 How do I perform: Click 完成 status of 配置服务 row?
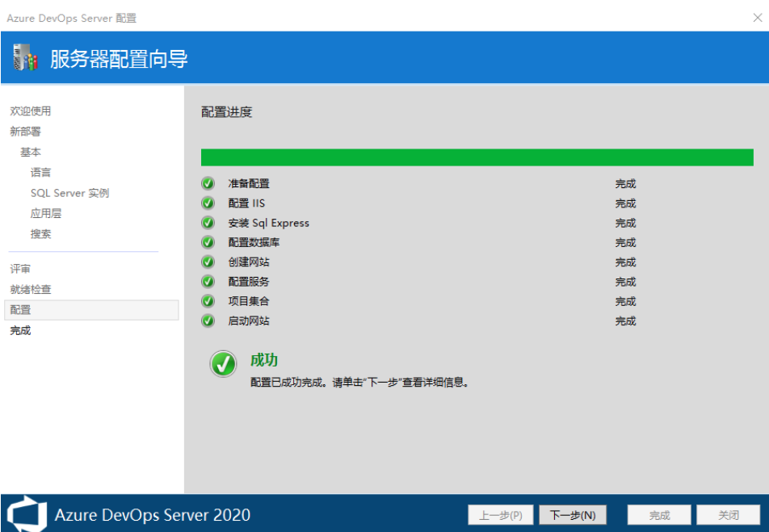tap(625, 282)
